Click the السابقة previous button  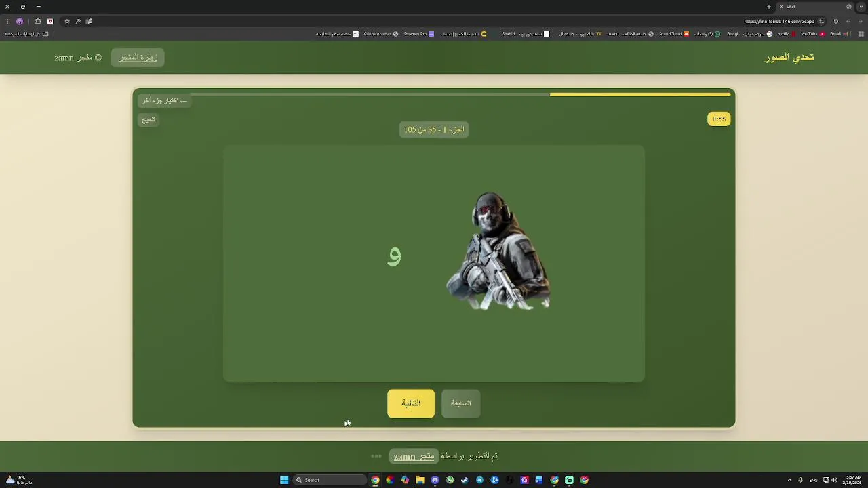[460, 403]
